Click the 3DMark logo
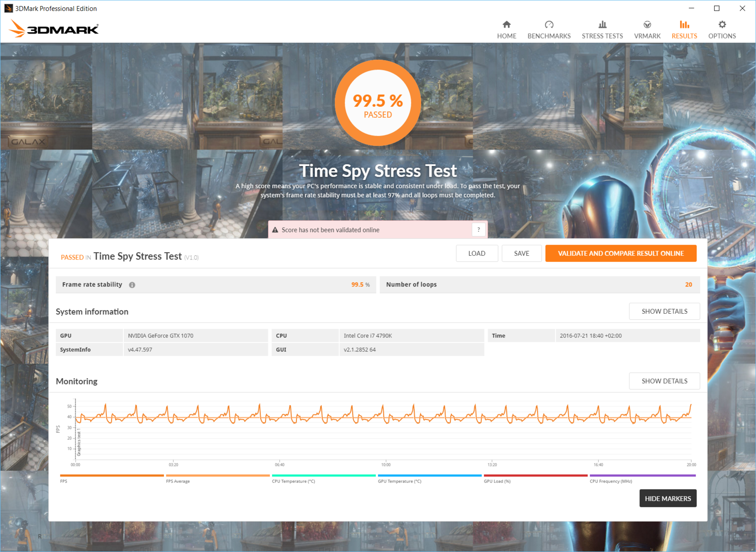Viewport: 756px width, 552px height. point(53,29)
